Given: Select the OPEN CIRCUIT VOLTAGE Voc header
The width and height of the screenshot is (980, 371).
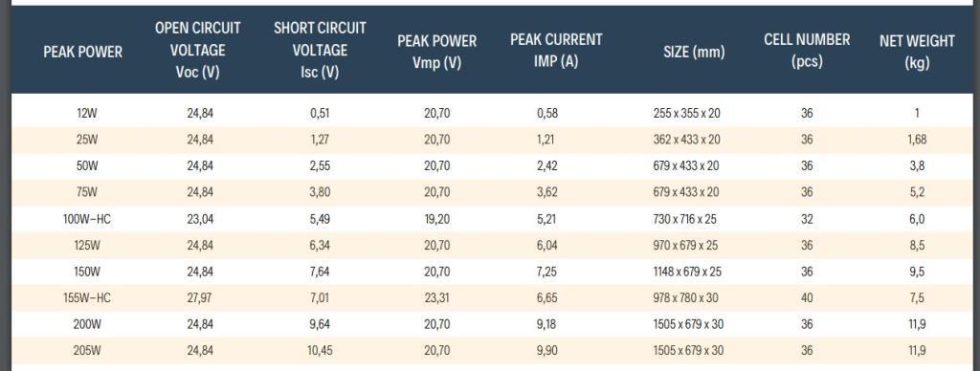Looking at the screenshot, I should [x=197, y=50].
